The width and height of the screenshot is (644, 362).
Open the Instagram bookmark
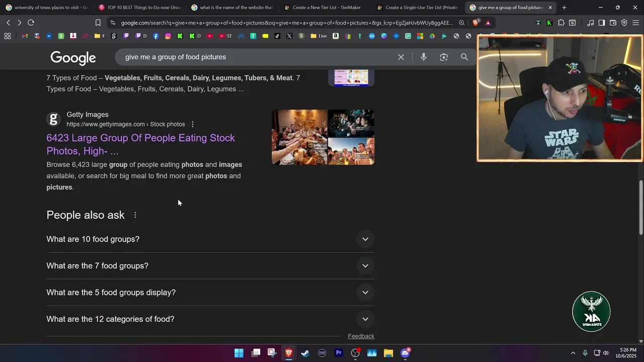point(168,36)
